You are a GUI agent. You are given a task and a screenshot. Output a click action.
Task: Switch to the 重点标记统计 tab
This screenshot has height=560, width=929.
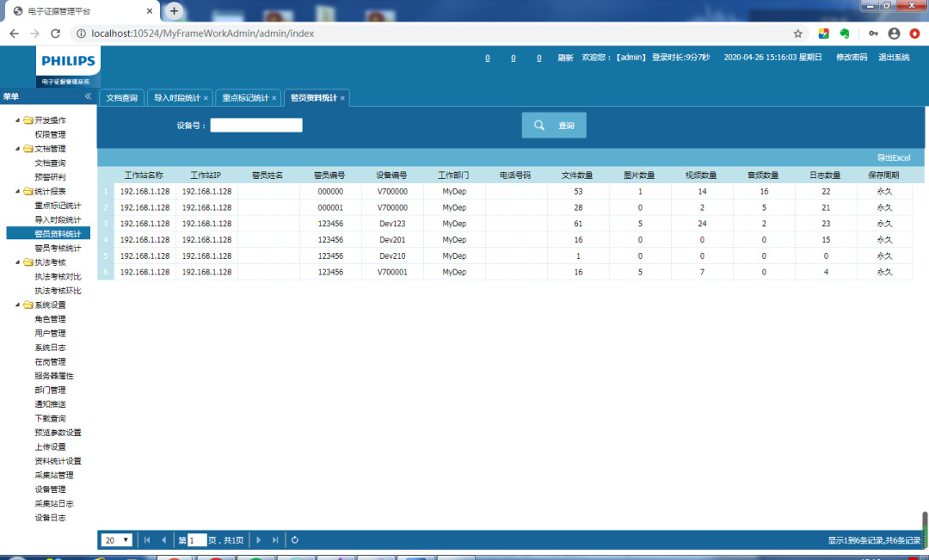[x=245, y=98]
